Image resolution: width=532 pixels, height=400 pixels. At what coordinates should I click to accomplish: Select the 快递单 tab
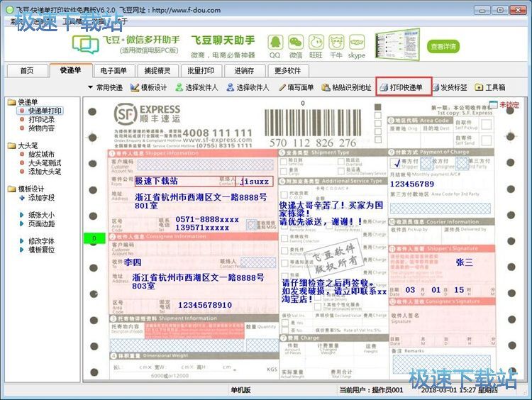pyautogui.click(x=70, y=70)
